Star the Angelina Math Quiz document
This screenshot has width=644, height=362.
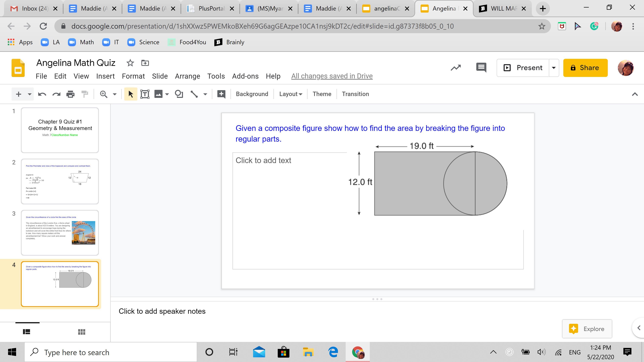point(130,63)
